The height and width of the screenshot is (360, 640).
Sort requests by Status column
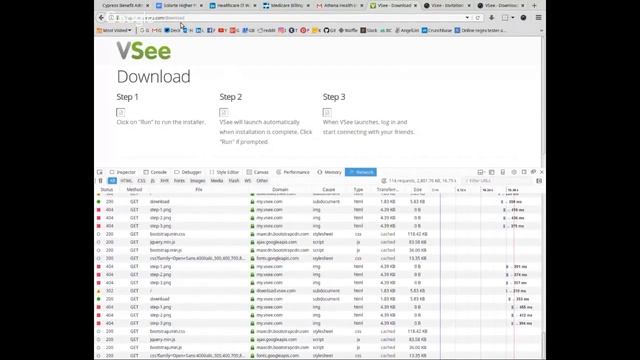[x=107, y=190]
